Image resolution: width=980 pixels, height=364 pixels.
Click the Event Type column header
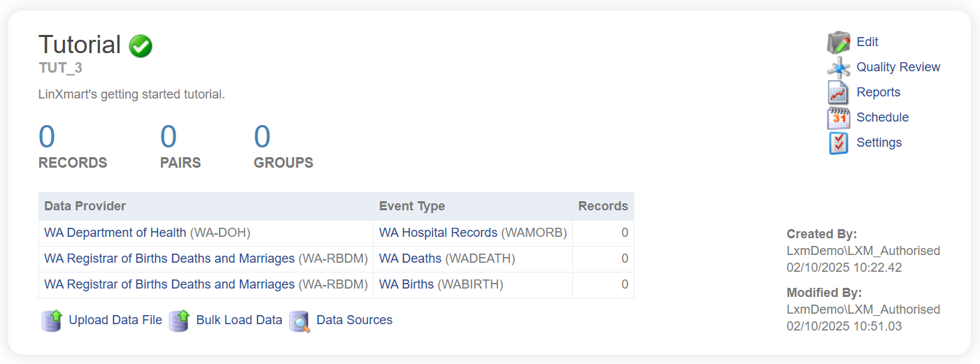pos(412,206)
